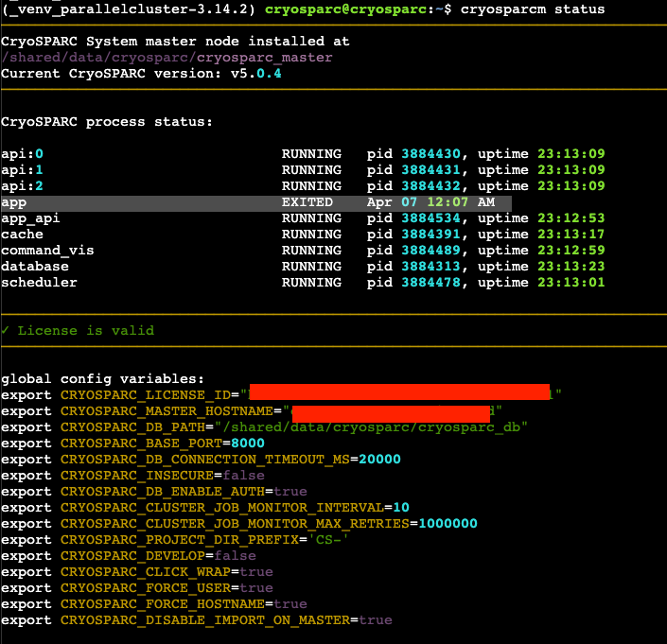Screen dimensions: 667x644
Task: Click the 'false' value of CRYOSPARC_INSECURE
Action: (243, 475)
